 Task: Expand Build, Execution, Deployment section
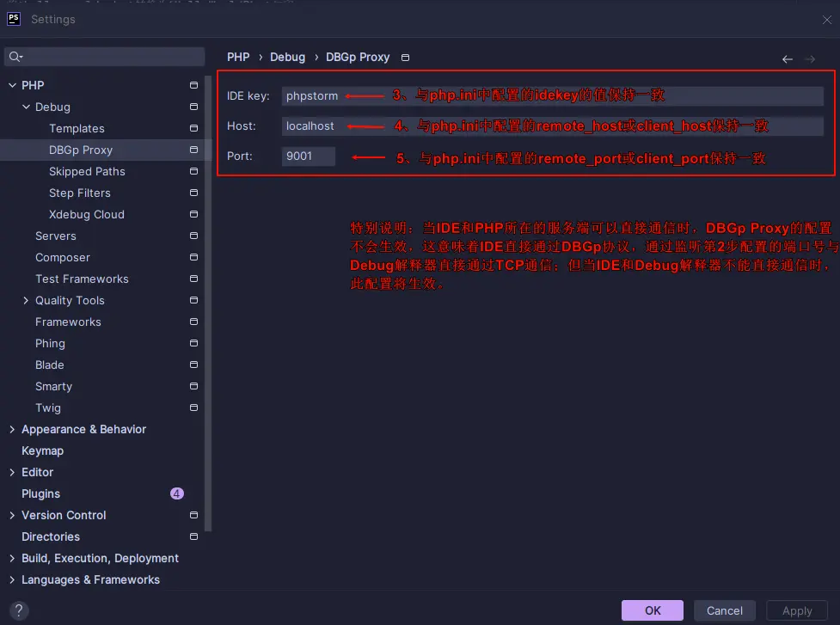12,558
